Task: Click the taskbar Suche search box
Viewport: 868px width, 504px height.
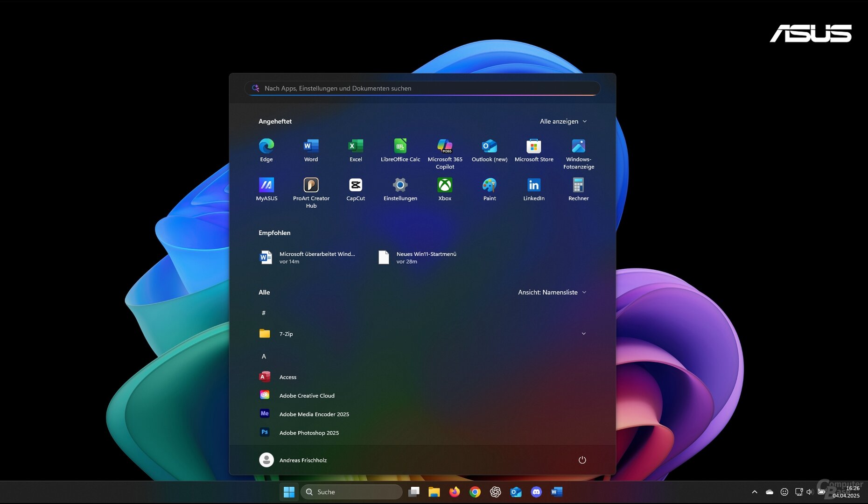Action: (351, 492)
